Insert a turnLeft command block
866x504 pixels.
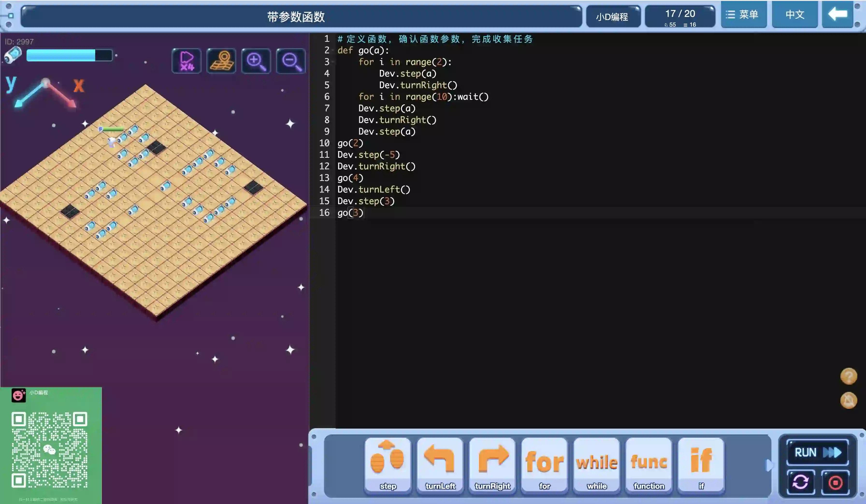(440, 464)
